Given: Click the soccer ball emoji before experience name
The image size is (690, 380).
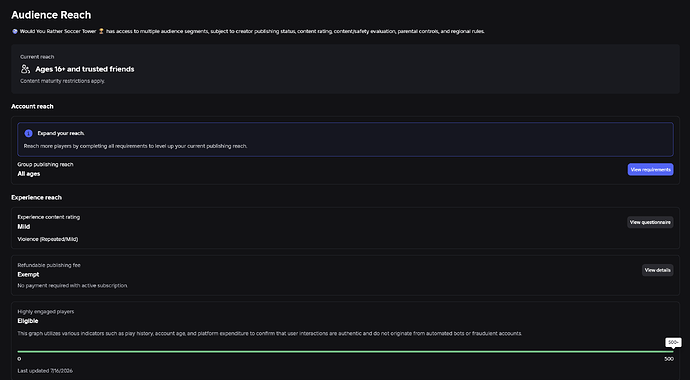Looking at the screenshot, I should pos(15,31).
